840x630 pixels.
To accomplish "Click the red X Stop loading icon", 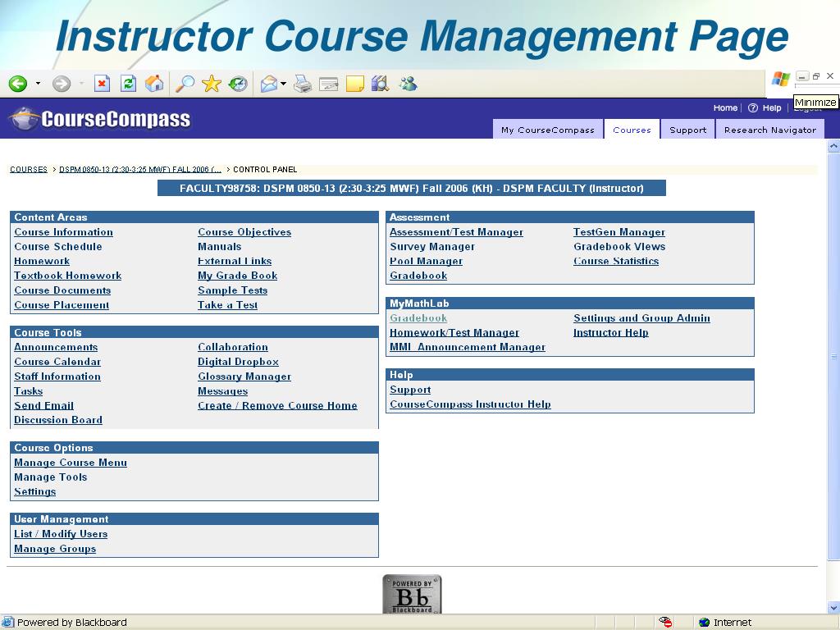I will point(102,84).
